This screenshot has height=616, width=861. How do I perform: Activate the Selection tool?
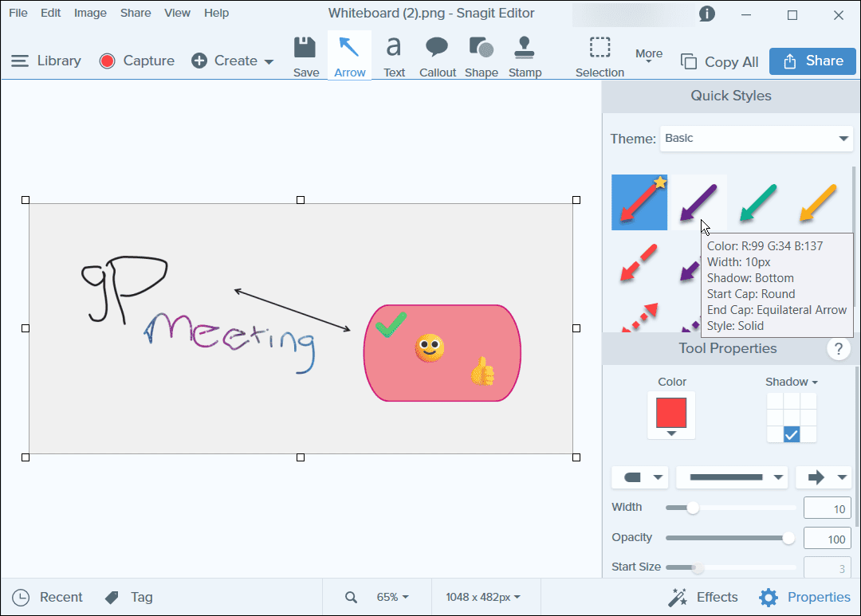pyautogui.click(x=599, y=54)
